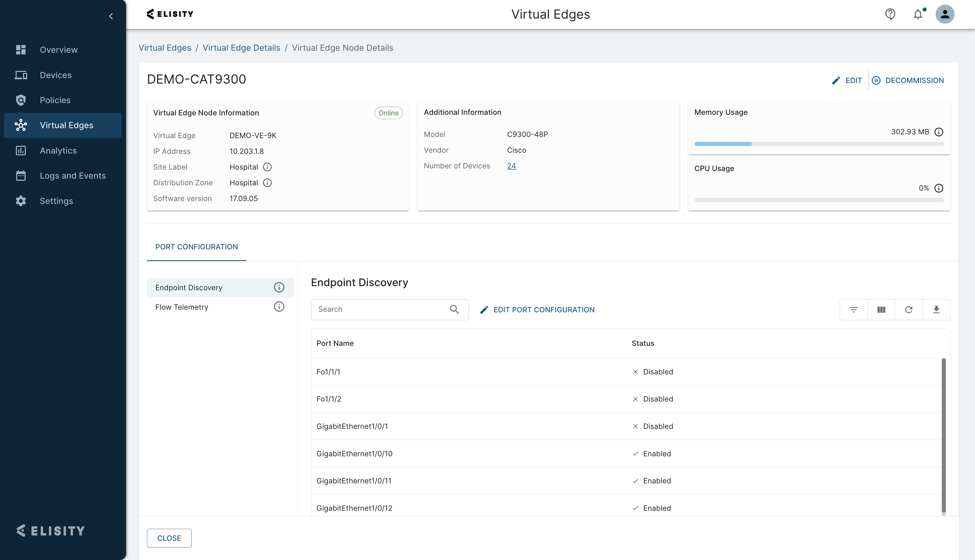
Task: Click the port table vertical scrollbar
Action: pyautogui.click(x=944, y=435)
